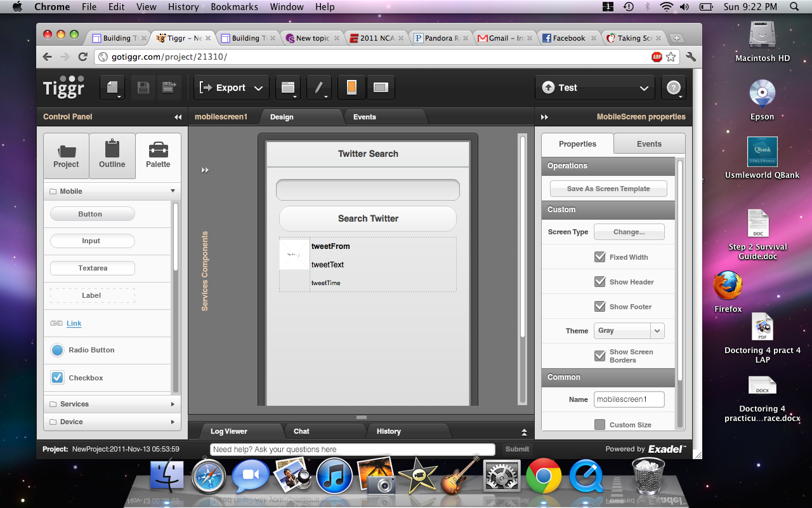Open the Help question mark icon
This screenshot has height=508, width=812.
(x=674, y=88)
